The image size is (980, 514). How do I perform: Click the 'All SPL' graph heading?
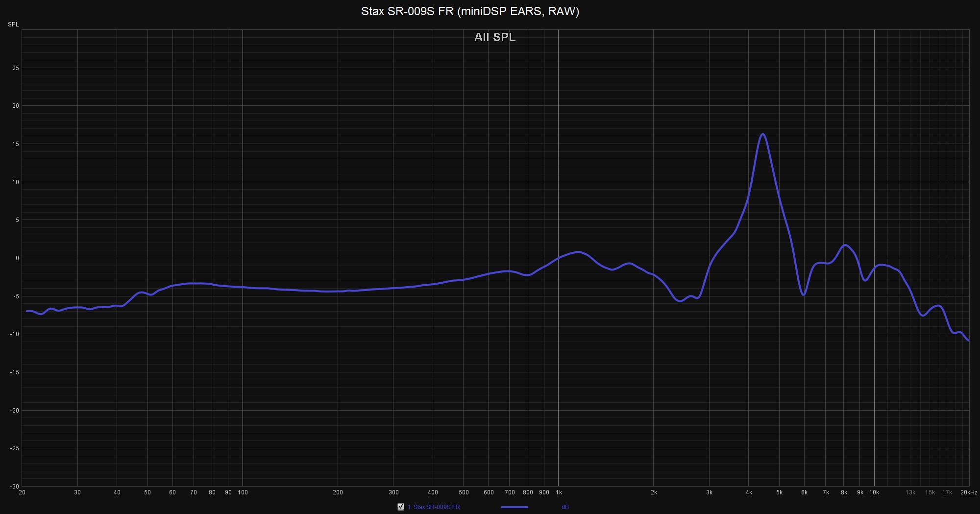[494, 37]
